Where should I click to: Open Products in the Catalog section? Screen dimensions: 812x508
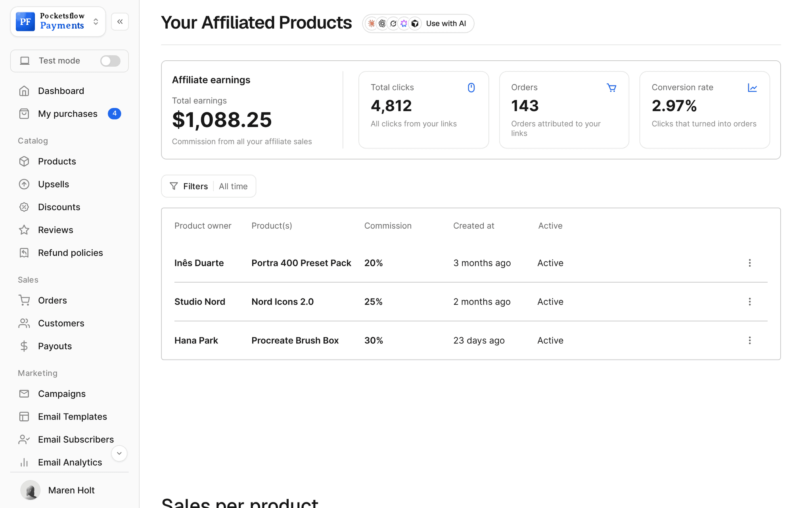[x=57, y=162]
